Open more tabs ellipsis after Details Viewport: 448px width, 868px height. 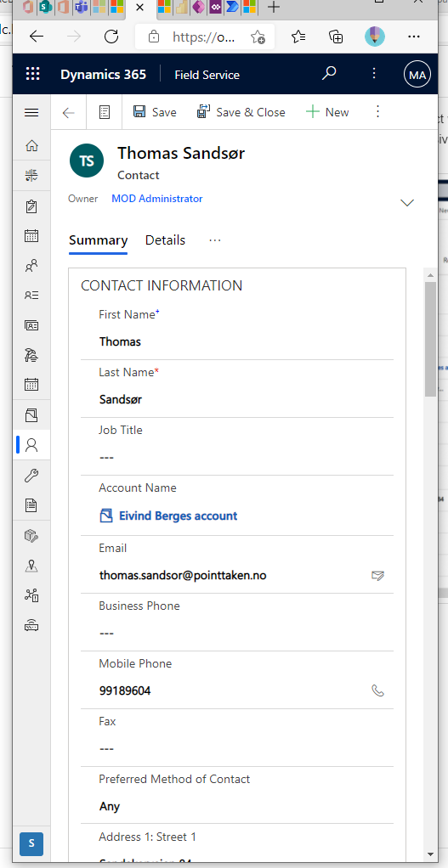215,240
